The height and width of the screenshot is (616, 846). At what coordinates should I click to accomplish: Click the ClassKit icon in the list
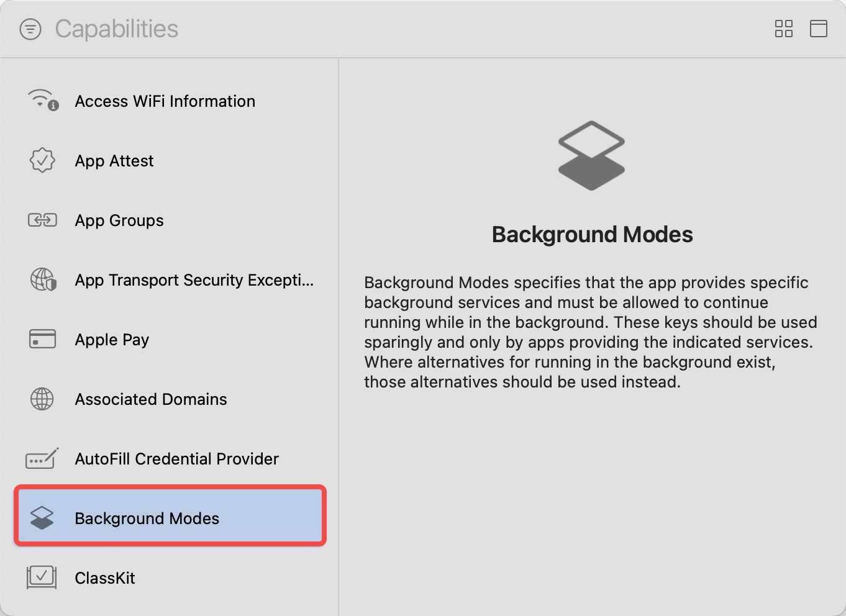coord(42,577)
